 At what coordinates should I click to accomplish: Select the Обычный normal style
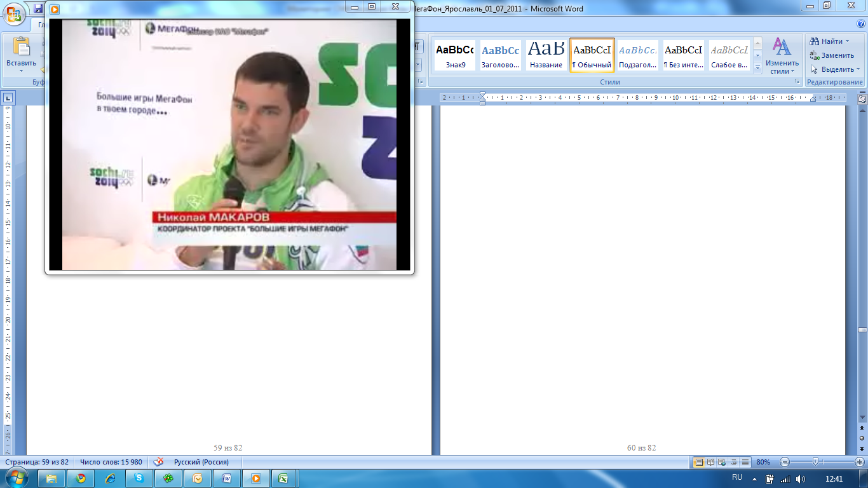pos(592,55)
